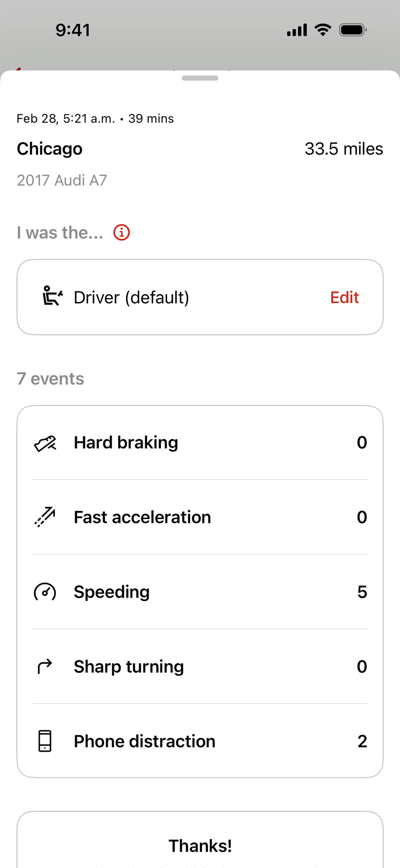Image resolution: width=400 pixels, height=868 pixels.
Task: Tap the 33.5 miles distance label
Action: click(343, 149)
